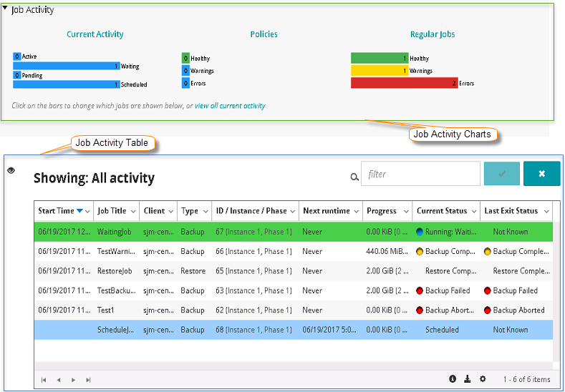Screen dimensions: 565x392
Task: Click the Current Activity chart heading
Action: [95, 34]
